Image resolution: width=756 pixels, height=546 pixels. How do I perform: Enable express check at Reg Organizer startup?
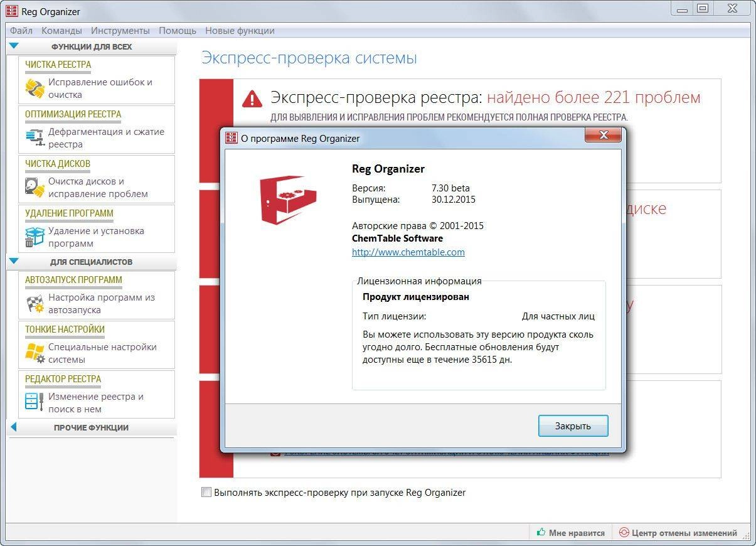point(206,493)
